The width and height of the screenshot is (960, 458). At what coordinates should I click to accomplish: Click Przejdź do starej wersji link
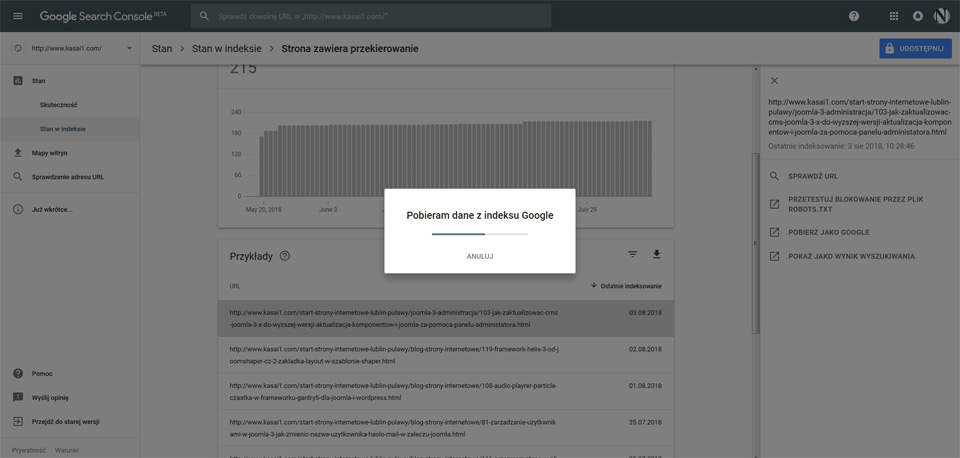(x=66, y=421)
